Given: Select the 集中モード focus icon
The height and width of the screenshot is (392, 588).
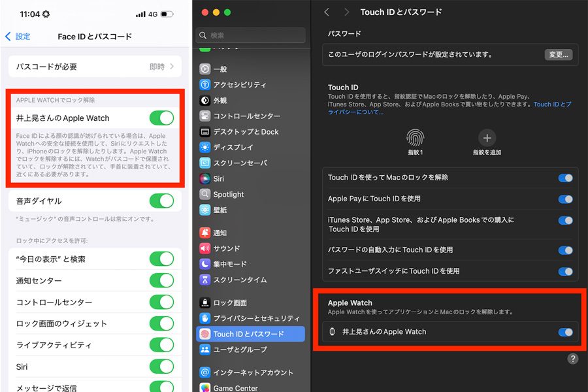Looking at the screenshot, I should tap(204, 264).
